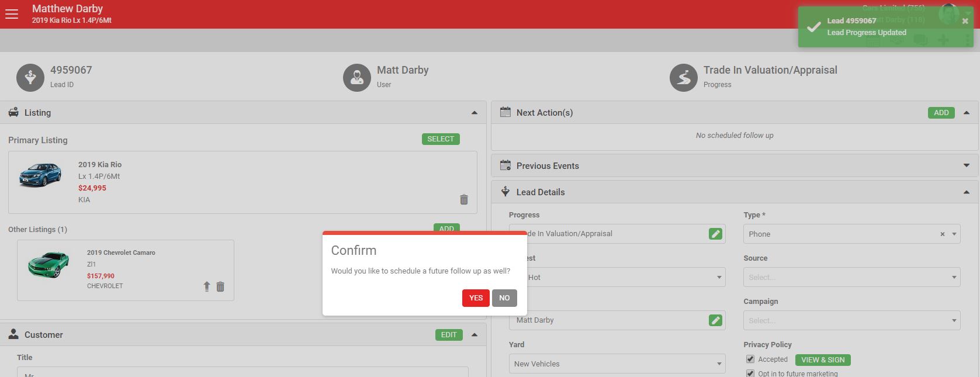Screen dimensions: 980x377
Task: Clear the Phone type selection
Action: tap(942, 234)
